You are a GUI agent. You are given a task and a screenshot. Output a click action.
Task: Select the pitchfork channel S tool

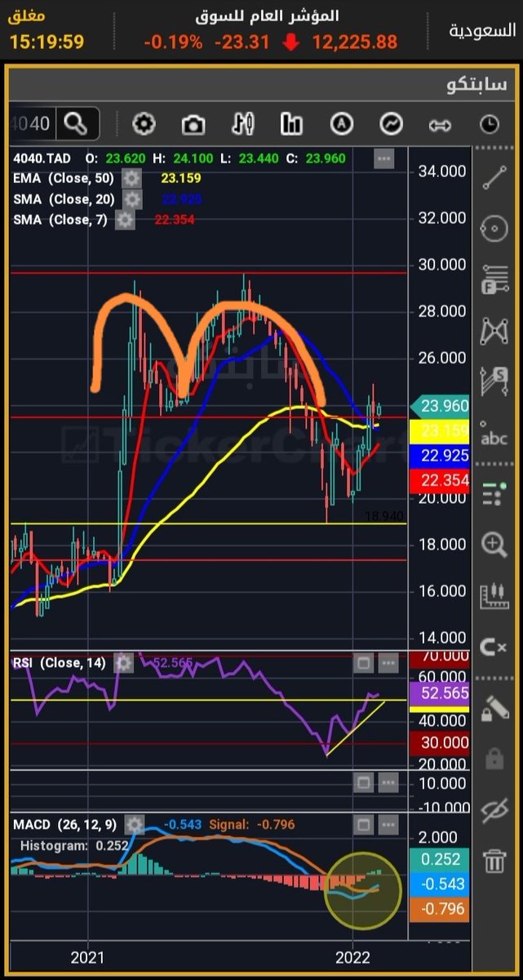tap(494, 381)
